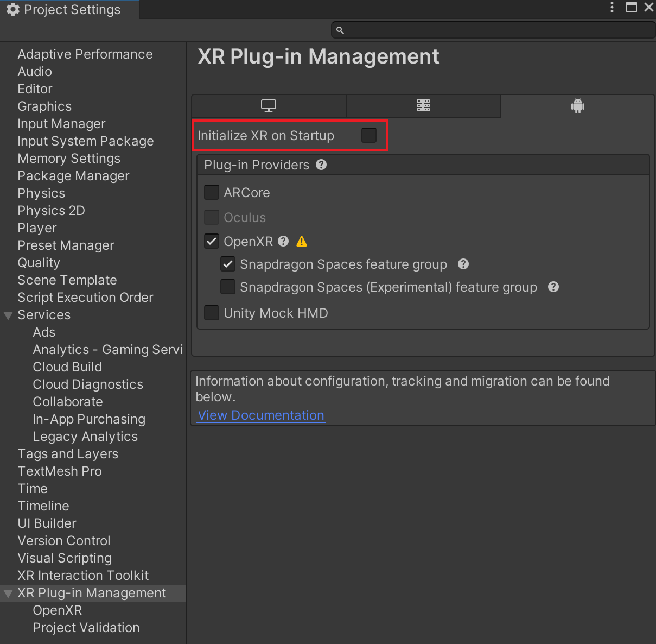Open TextMesh Pro settings

[x=60, y=471]
